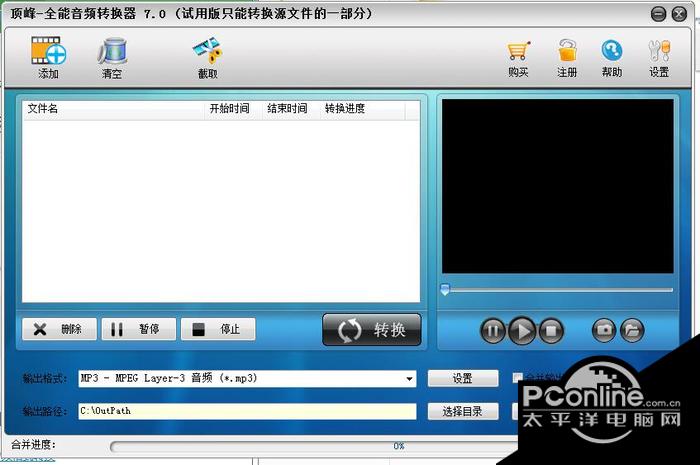Open the 购买 purchase cart icon

[x=518, y=58]
